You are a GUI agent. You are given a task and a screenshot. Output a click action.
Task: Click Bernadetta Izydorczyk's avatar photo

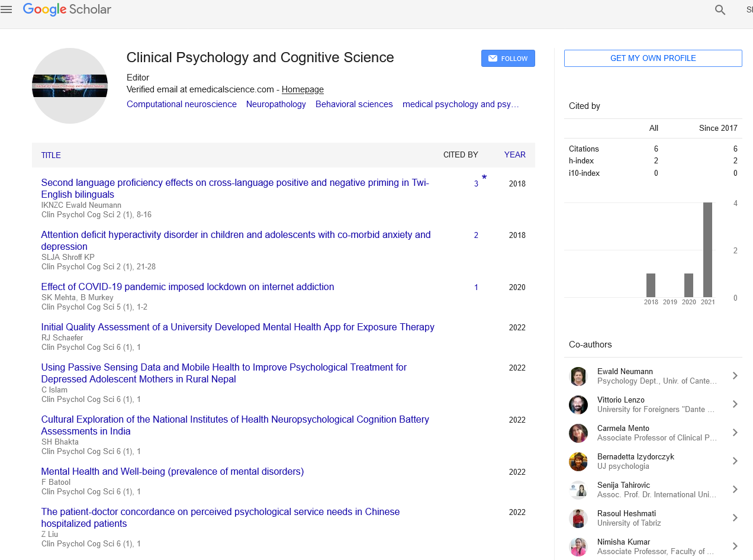point(578,462)
